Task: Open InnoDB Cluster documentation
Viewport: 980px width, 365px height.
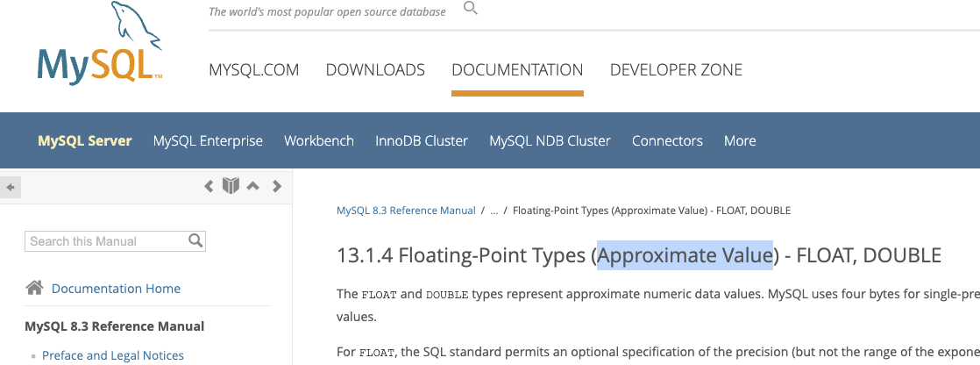Action: (422, 141)
